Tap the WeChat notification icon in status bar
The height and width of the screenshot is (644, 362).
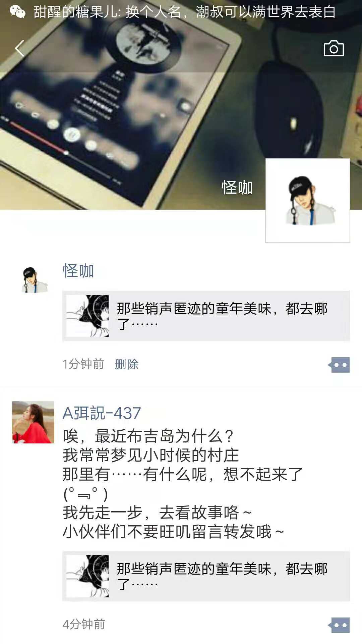tap(17, 12)
